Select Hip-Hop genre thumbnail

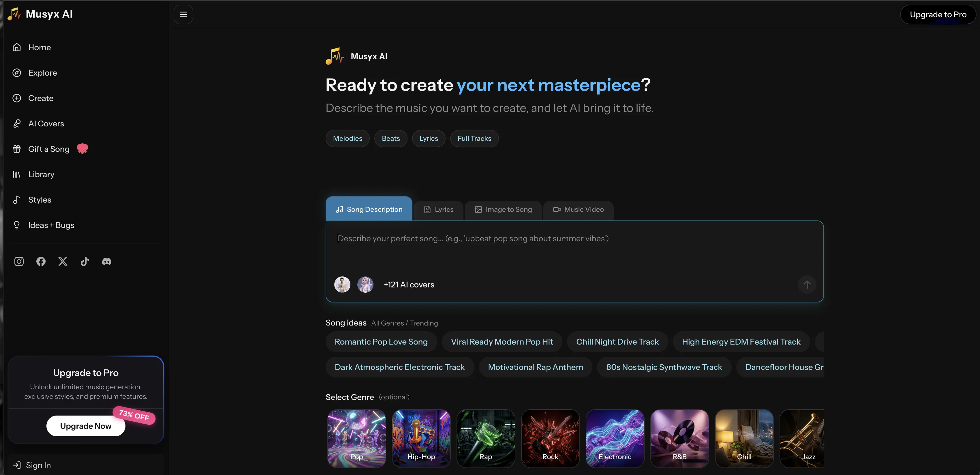[x=421, y=438]
